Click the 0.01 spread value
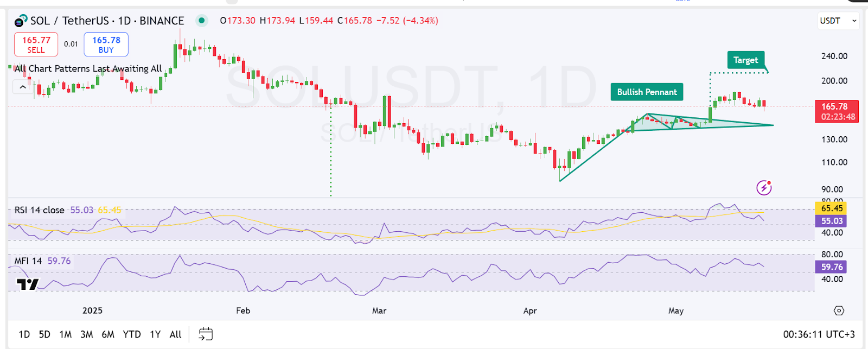Screen dimensions: 868x349 point(71,44)
